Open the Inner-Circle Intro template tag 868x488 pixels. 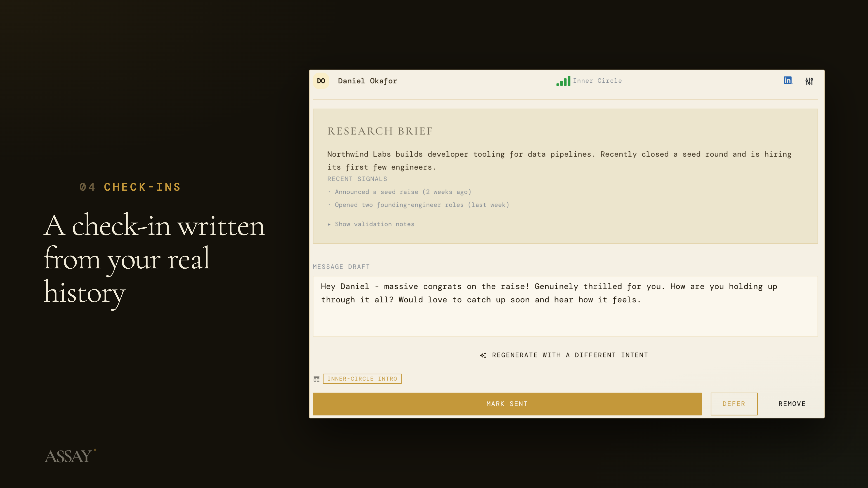[x=362, y=379]
